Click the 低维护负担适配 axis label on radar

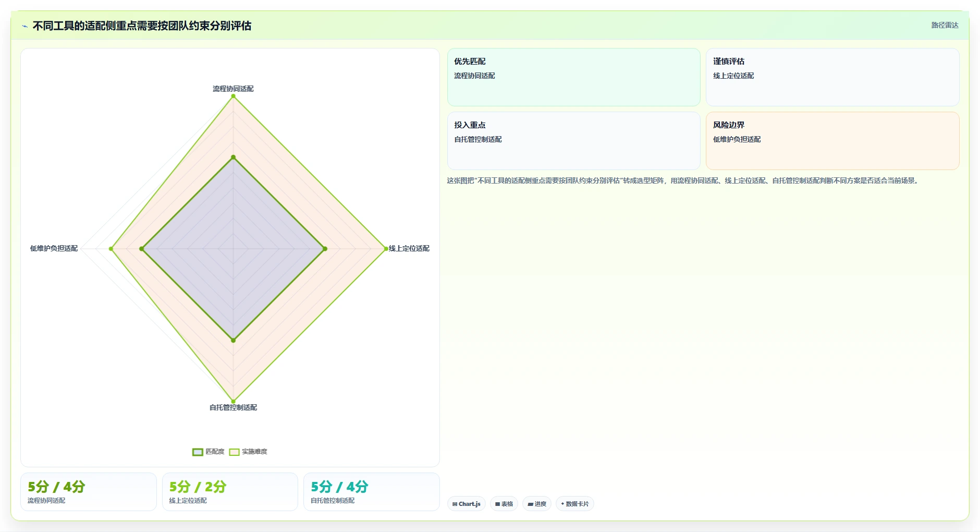(x=54, y=248)
